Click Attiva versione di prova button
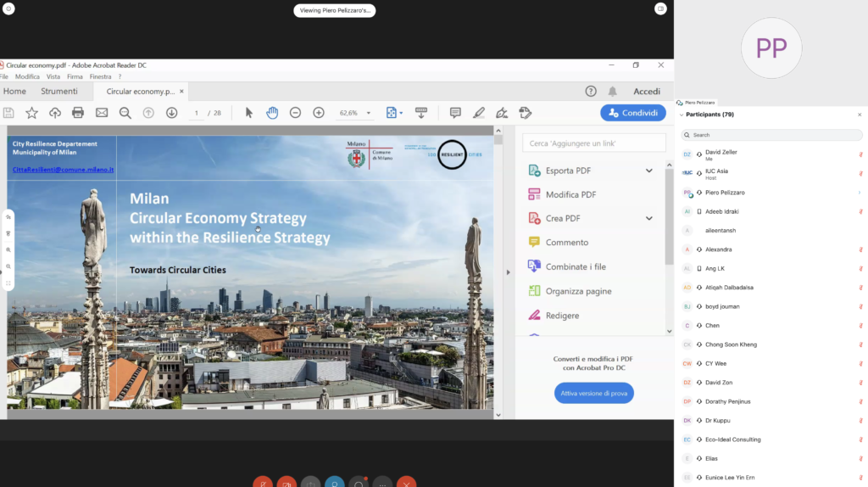This screenshot has width=868, height=487. (x=593, y=394)
